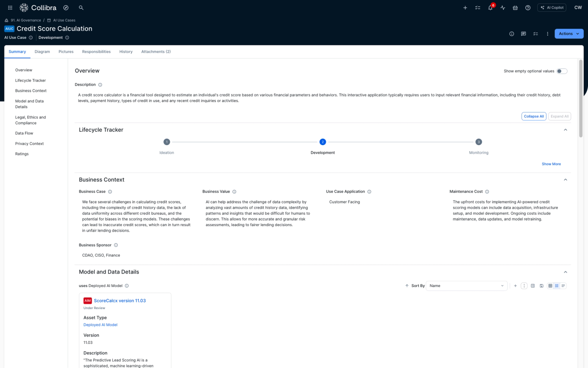Switch to table view for Deployed AI Model
The width and height of the screenshot is (588, 368).
pyautogui.click(x=550, y=286)
